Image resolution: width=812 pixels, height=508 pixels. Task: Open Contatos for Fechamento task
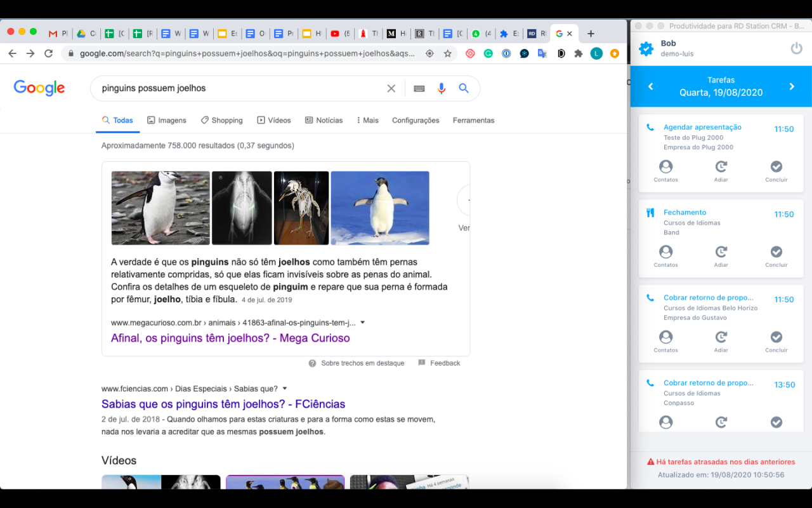(x=665, y=256)
